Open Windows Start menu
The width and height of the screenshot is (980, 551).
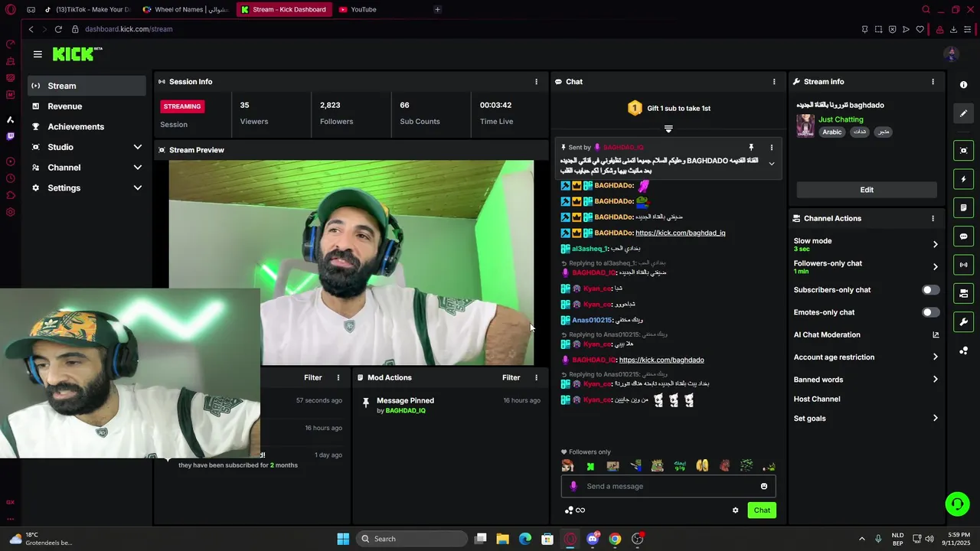[343, 539]
